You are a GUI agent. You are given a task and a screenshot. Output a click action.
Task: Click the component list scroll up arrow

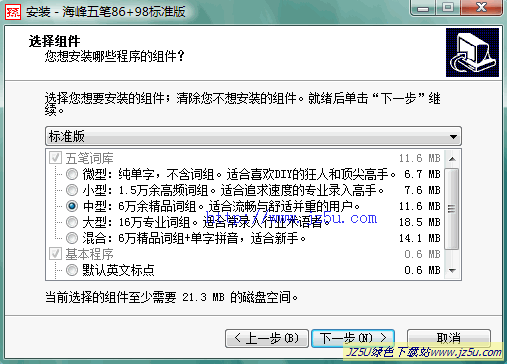tap(452, 159)
